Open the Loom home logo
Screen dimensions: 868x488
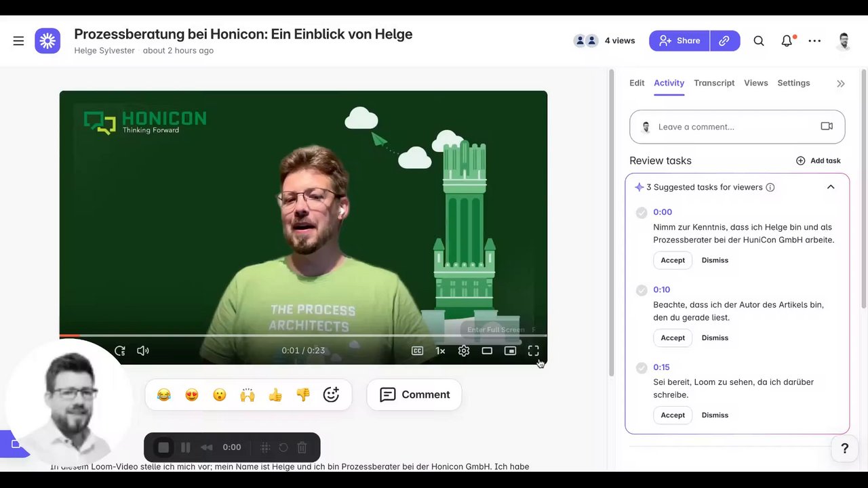47,41
